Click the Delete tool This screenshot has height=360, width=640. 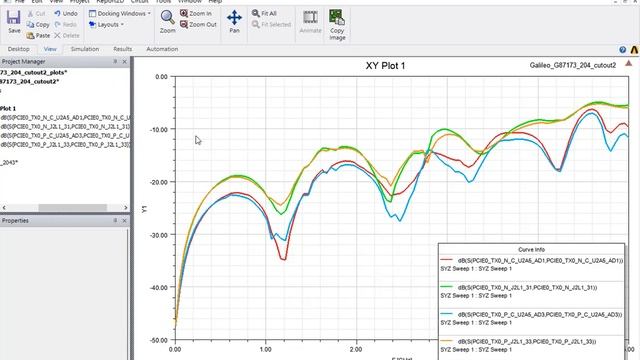click(x=67, y=36)
